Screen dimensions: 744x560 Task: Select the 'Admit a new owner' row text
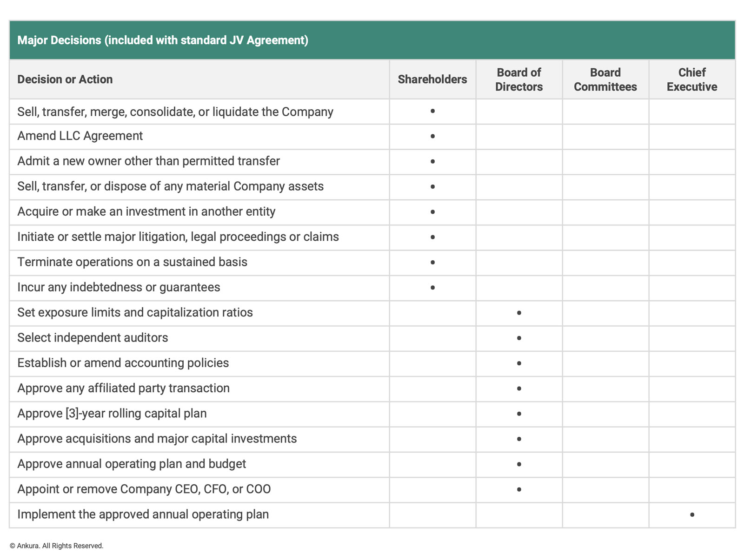(148, 161)
